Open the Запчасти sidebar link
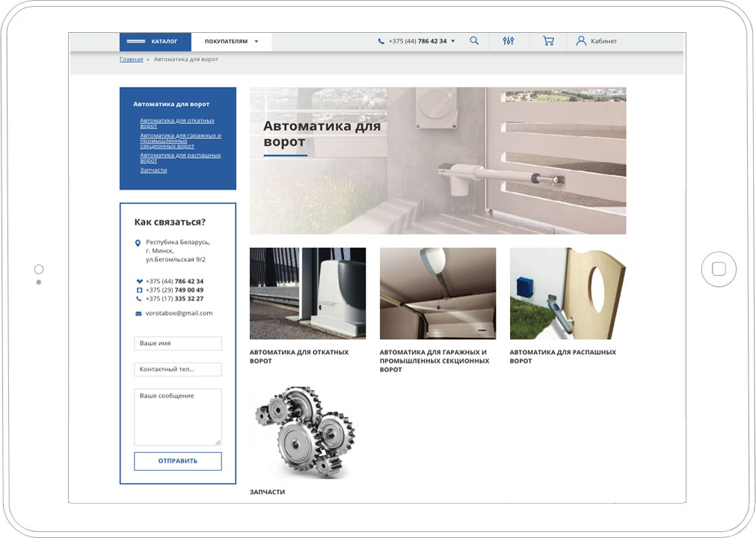Image resolution: width=756 pixels, height=538 pixels. (x=153, y=170)
